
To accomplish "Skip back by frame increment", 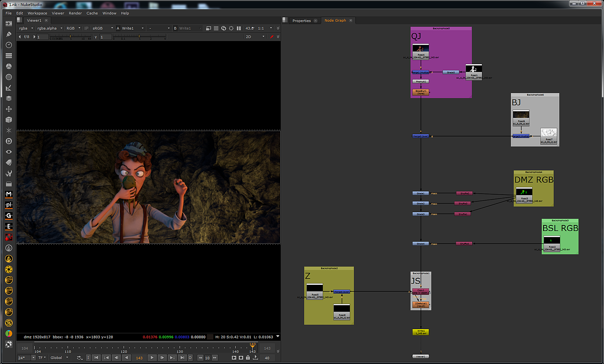I will 201,358.
